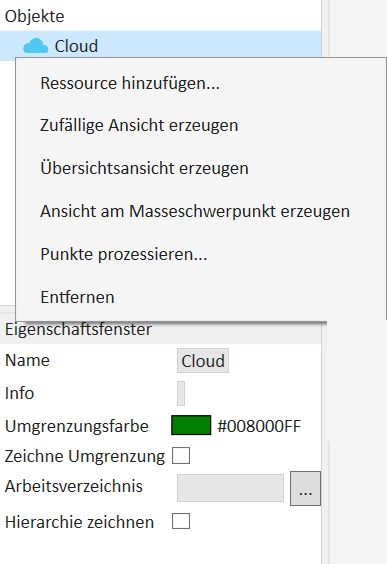The height and width of the screenshot is (564, 387).
Task: Choose Ressource hinzufügen... from the context menu
Action: (130, 83)
